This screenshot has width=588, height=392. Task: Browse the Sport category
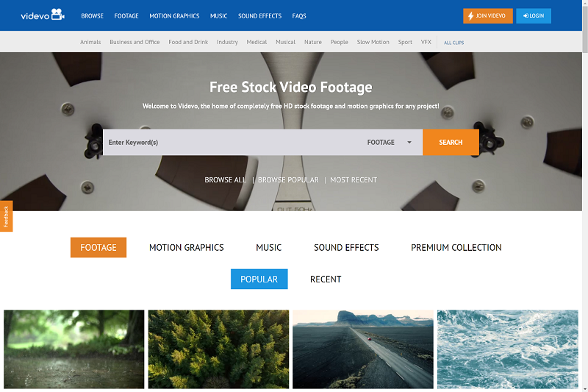pos(405,42)
